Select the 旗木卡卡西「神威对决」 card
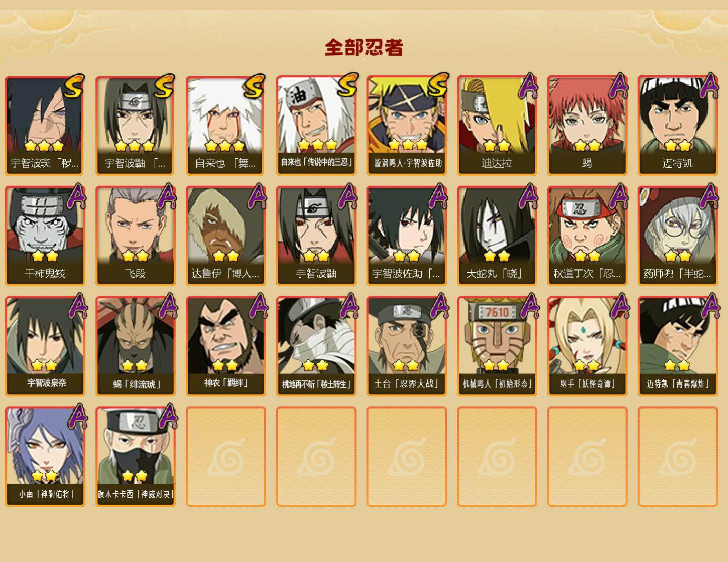 coord(136,457)
